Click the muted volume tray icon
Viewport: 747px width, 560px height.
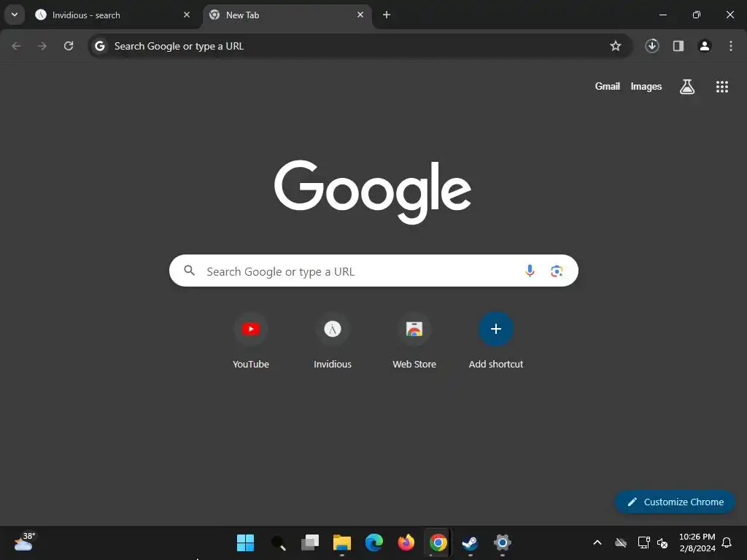coord(662,542)
